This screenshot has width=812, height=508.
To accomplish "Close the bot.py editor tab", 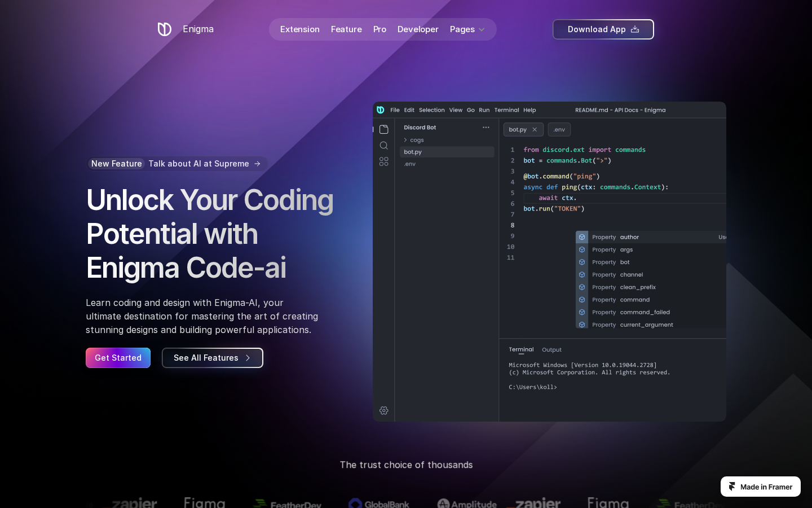I will point(535,130).
